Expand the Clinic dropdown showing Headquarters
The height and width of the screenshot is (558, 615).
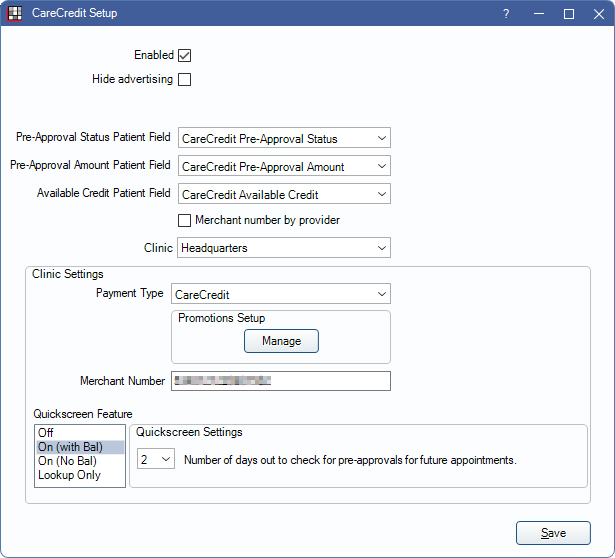pos(284,247)
